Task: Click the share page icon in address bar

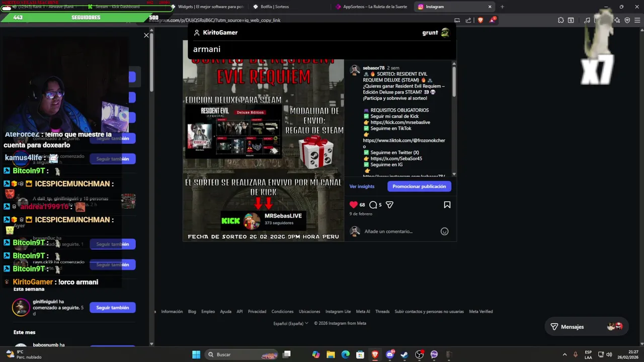Action: (468, 20)
